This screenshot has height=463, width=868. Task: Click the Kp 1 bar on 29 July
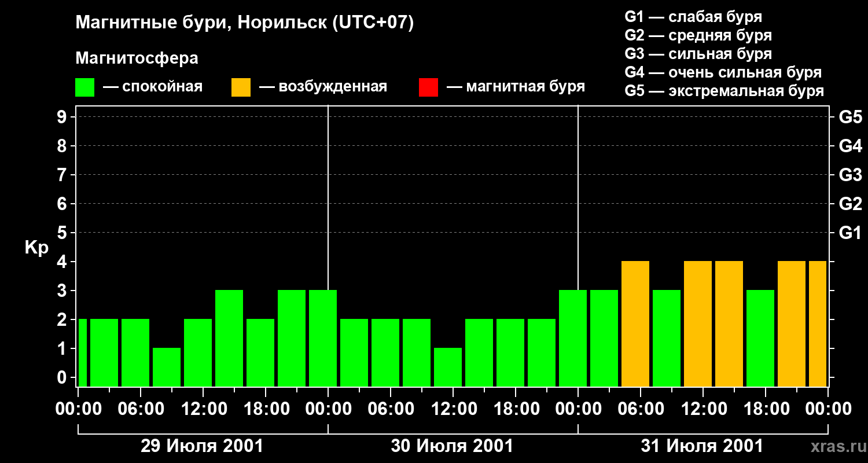tap(167, 367)
